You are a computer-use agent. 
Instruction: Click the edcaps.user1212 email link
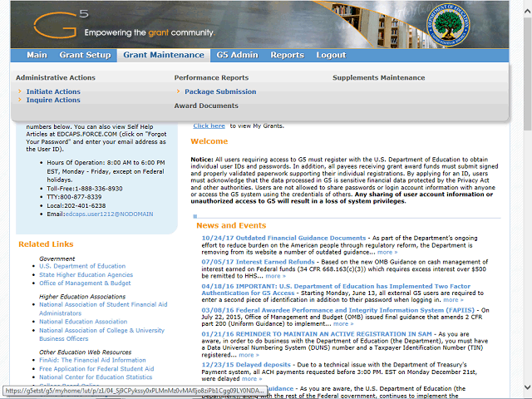point(109,214)
